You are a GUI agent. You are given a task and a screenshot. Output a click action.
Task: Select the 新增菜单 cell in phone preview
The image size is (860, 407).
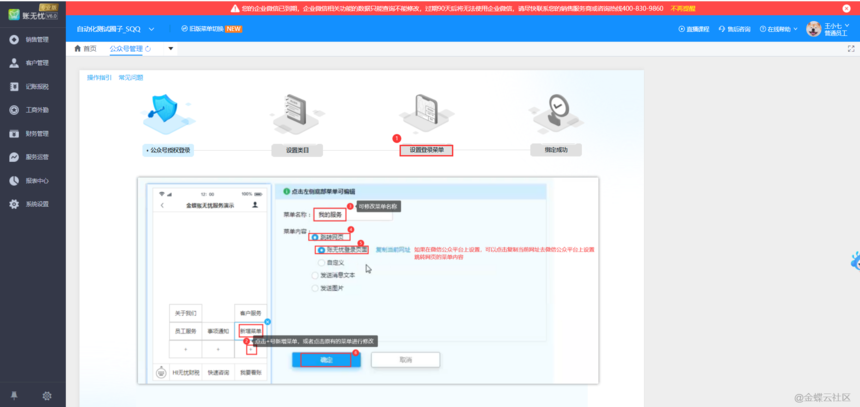(x=251, y=331)
